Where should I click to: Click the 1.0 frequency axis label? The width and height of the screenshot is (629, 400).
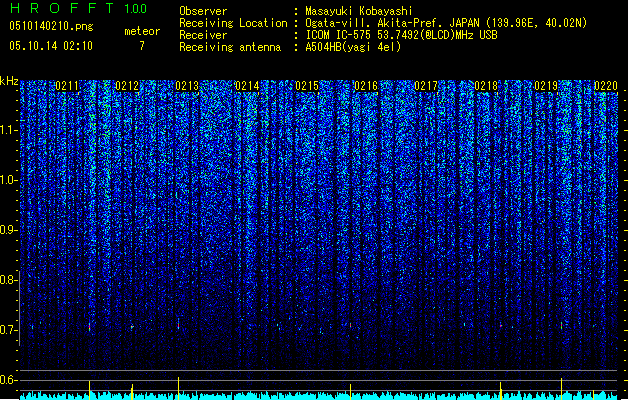(8, 180)
